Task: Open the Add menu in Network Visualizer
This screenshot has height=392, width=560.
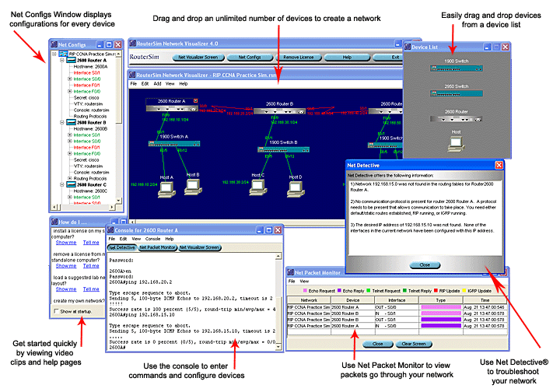Action: [x=157, y=83]
